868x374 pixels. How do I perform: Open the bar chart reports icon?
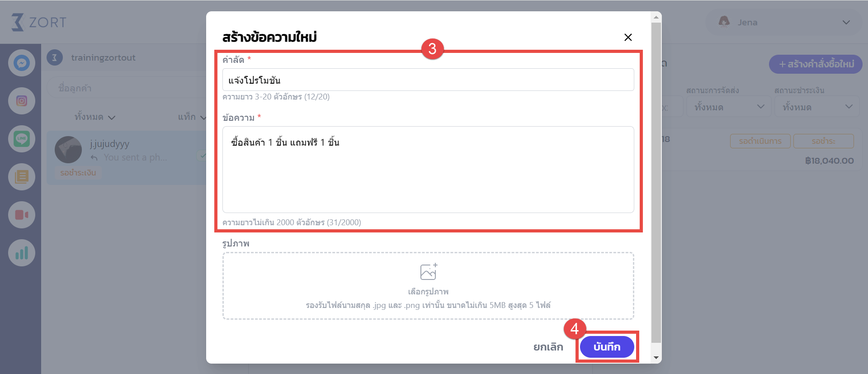(22, 253)
